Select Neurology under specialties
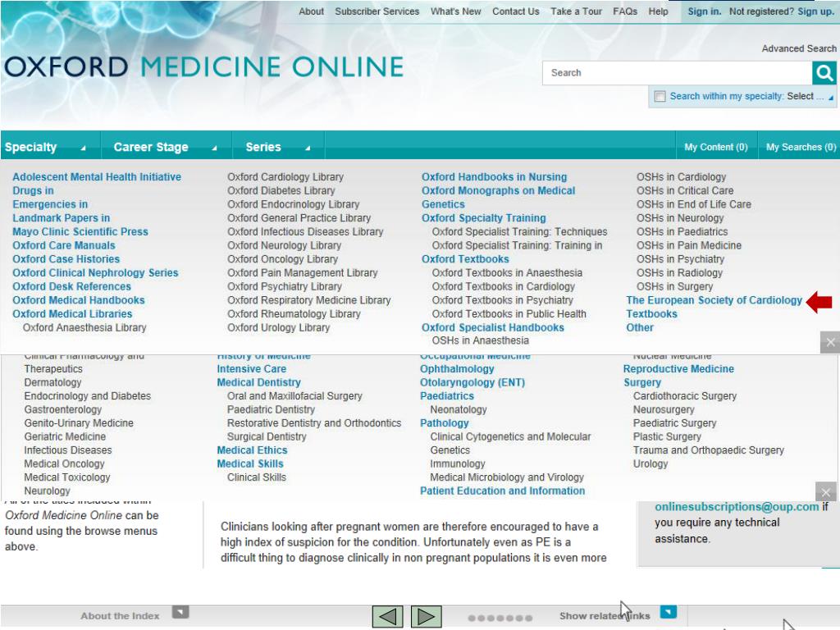The width and height of the screenshot is (840, 630). coord(47,491)
